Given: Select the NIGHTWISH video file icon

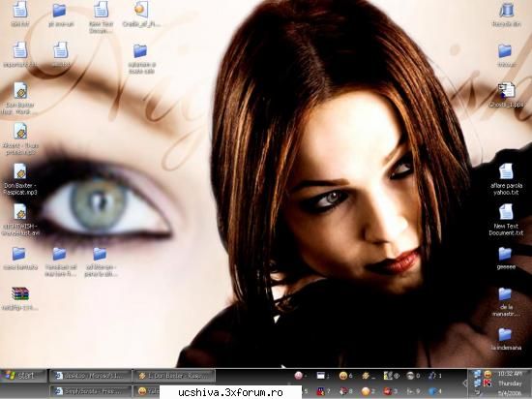Looking at the screenshot, I should (x=20, y=212).
